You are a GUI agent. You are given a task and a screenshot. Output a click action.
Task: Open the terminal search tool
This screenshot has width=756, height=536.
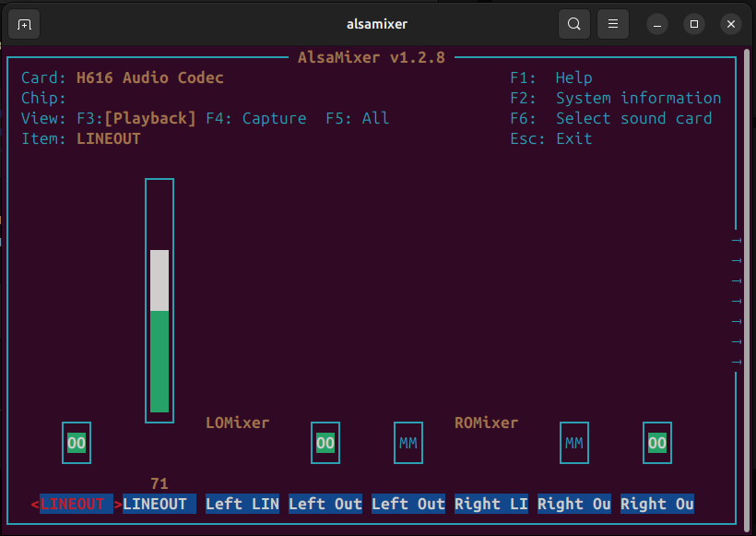tap(573, 24)
